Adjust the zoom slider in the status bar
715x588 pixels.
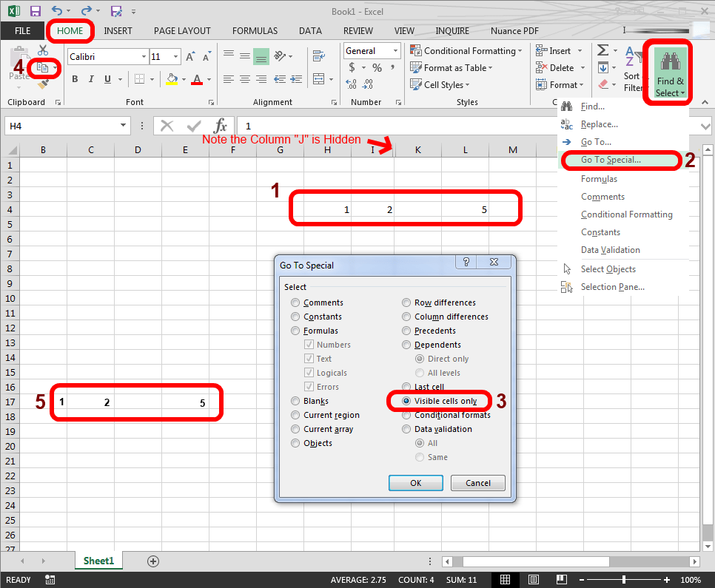click(x=625, y=580)
